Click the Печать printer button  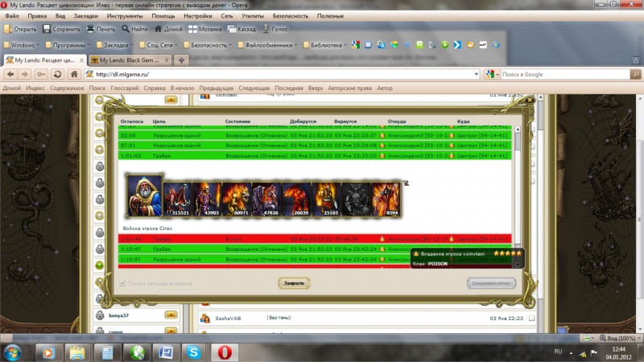tap(101, 29)
